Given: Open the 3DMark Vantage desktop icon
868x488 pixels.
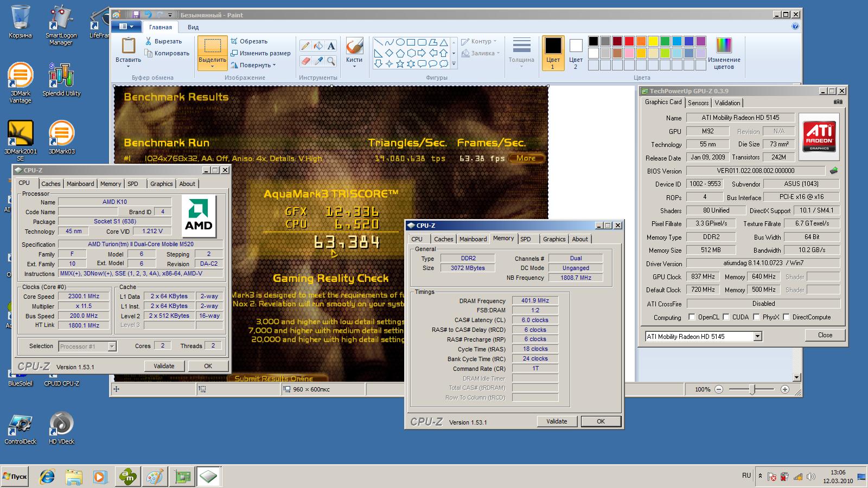Looking at the screenshot, I should (20, 83).
